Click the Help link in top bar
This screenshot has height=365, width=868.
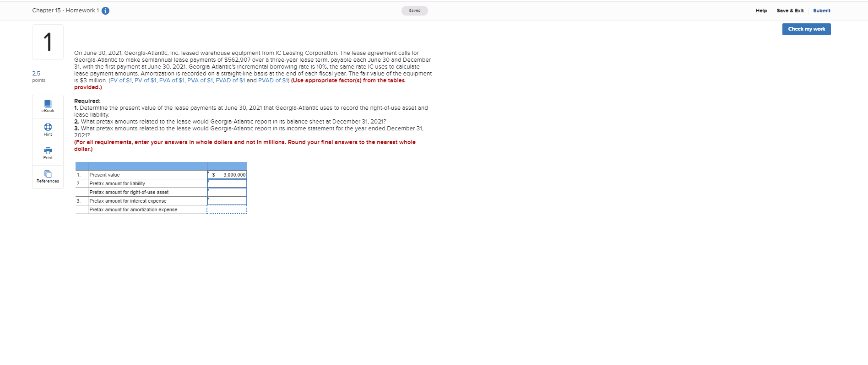[761, 11]
